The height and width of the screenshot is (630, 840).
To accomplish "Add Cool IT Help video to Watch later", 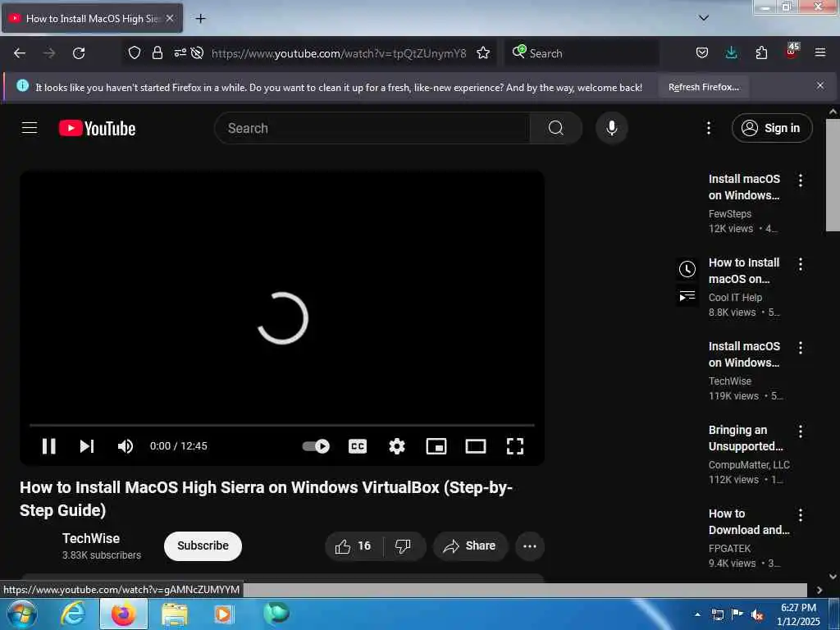I will coord(687,269).
